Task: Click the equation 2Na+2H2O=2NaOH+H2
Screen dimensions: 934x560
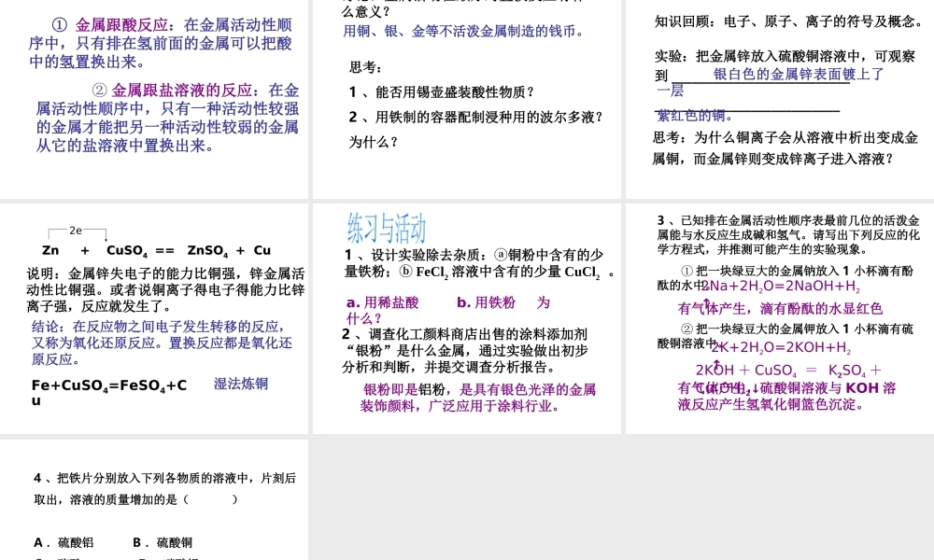Action: point(780,287)
